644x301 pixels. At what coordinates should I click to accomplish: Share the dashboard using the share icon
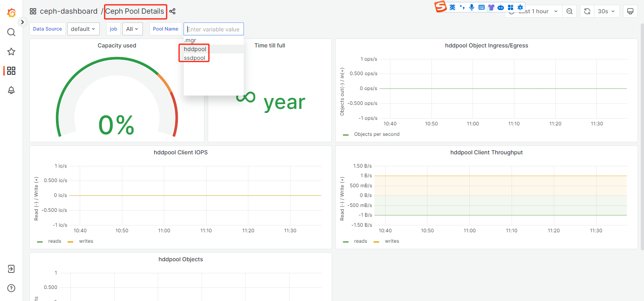point(172,11)
